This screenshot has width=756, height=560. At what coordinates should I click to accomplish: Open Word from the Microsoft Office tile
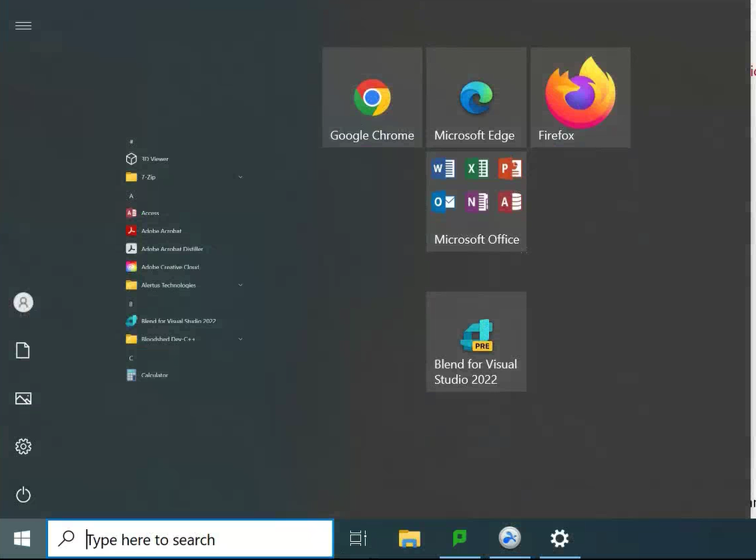[442, 168]
